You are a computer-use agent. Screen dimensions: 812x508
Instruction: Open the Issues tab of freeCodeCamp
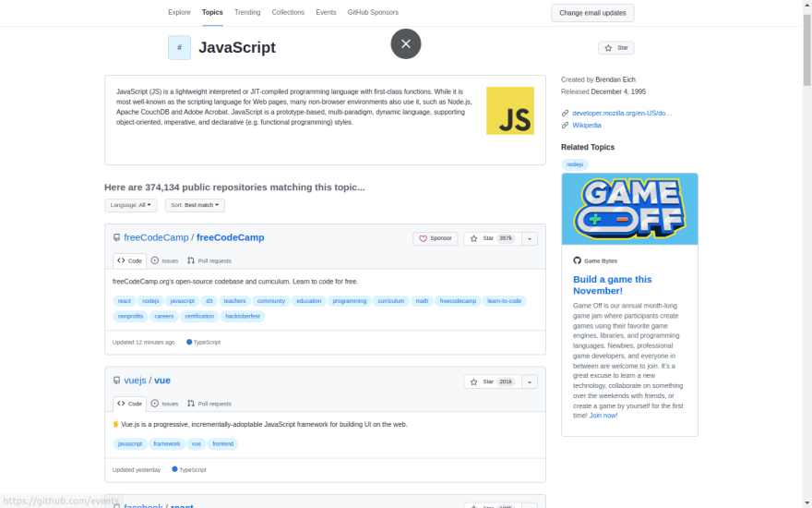click(164, 260)
